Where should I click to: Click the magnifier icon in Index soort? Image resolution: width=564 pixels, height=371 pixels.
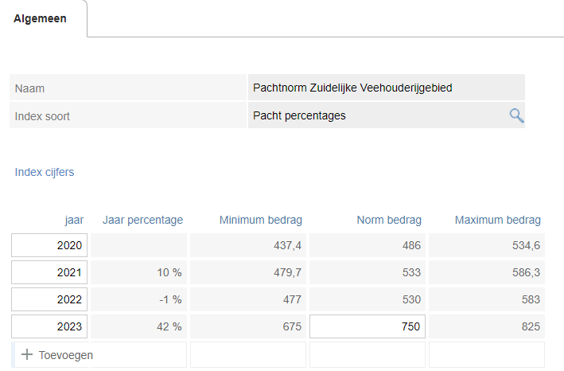pos(517,116)
